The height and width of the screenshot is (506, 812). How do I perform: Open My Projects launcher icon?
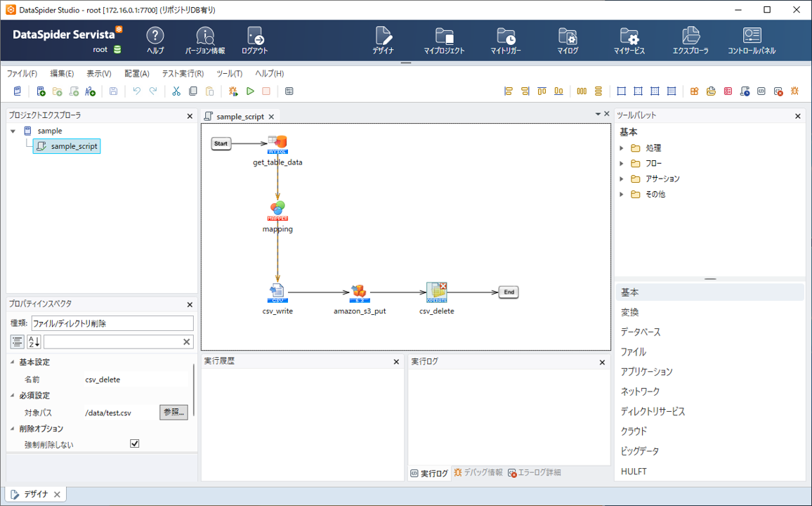coord(445,40)
